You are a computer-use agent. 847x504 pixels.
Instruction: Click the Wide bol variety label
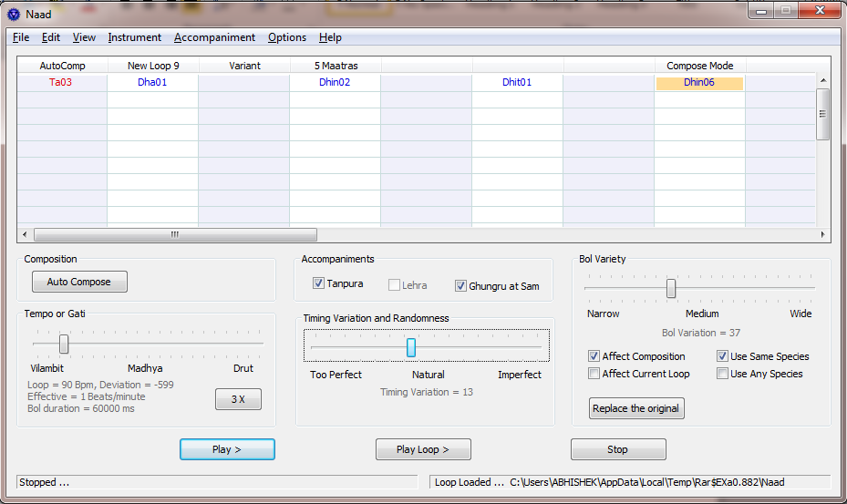(x=801, y=314)
